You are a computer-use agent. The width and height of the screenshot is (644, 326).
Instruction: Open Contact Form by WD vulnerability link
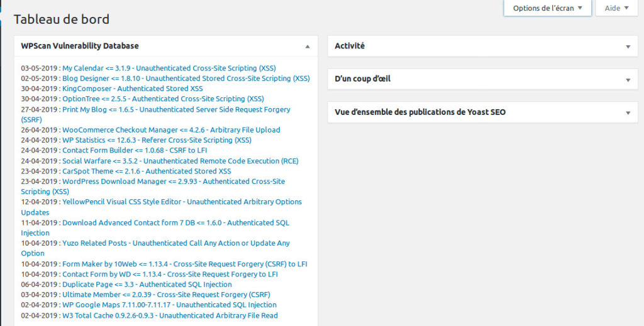(170, 274)
